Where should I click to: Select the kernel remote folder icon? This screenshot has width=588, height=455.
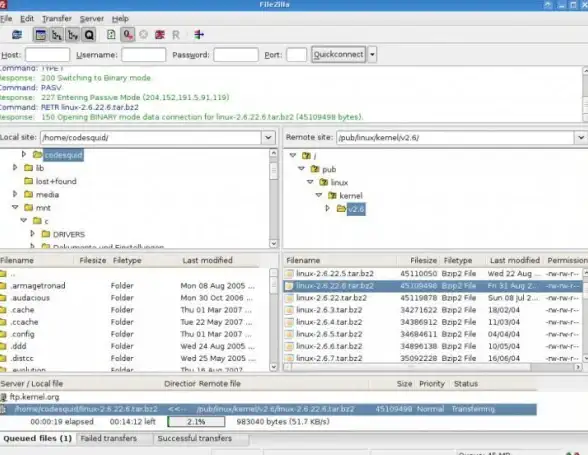point(332,195)
